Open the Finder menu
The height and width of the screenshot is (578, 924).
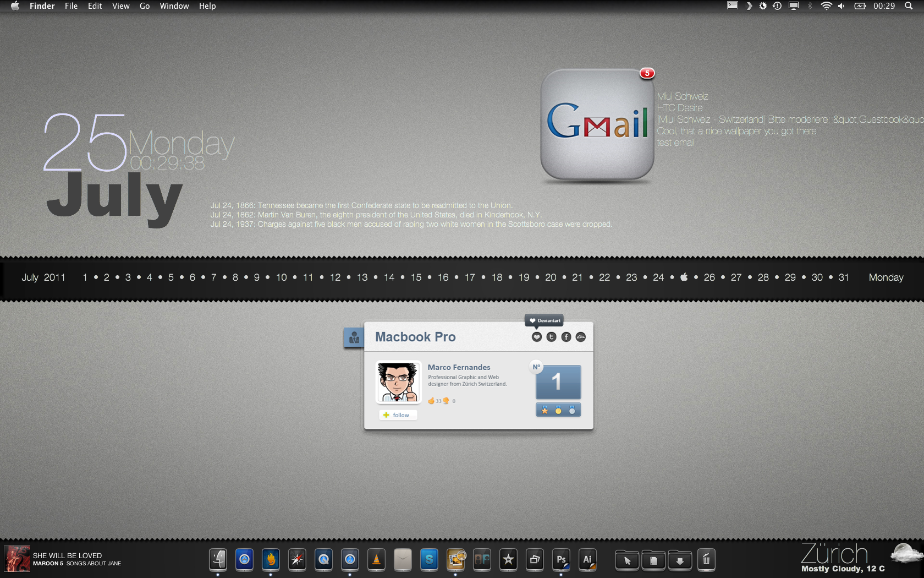(x=42, y=6)
